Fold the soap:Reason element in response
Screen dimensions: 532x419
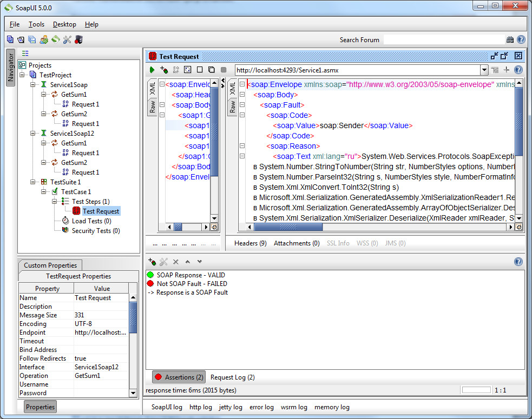(242, 146)
